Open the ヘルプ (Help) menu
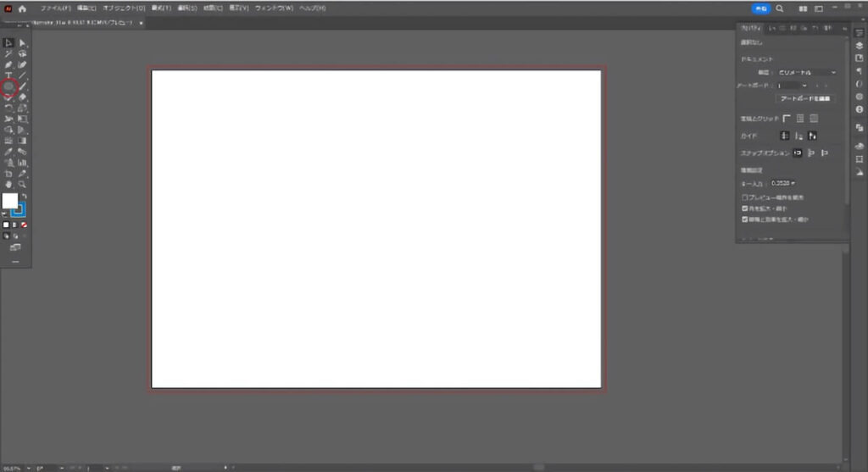This screenshot has height=472, width=868. click(312, 8)
